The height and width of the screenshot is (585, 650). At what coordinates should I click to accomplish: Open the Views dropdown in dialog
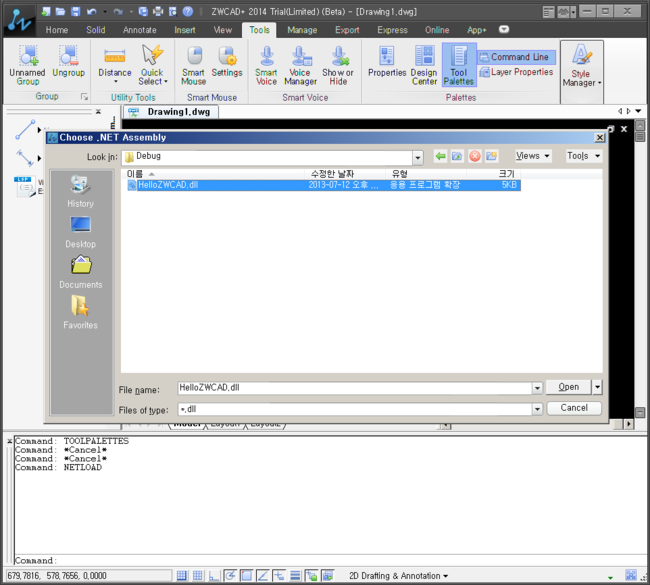(x=533, y=156)
